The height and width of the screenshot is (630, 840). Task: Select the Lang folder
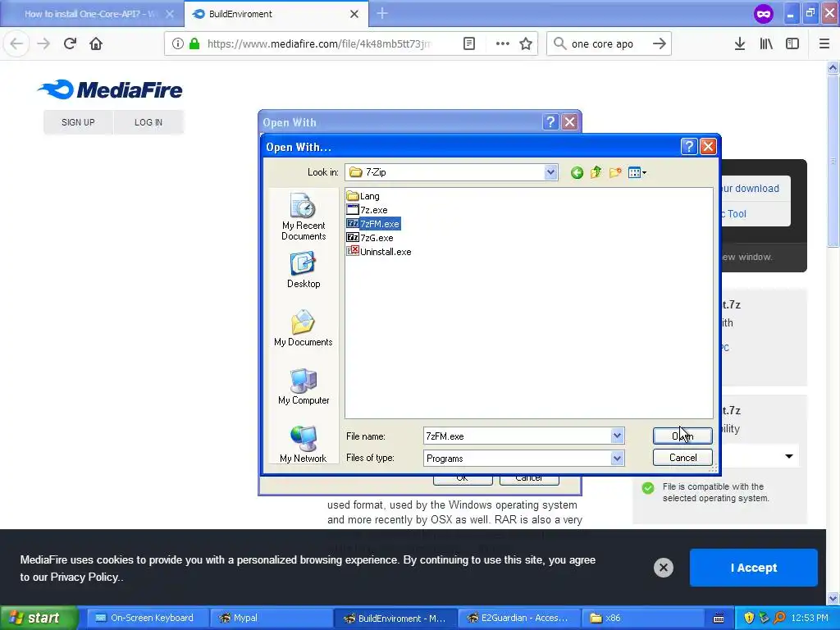(x=363, y=196)
